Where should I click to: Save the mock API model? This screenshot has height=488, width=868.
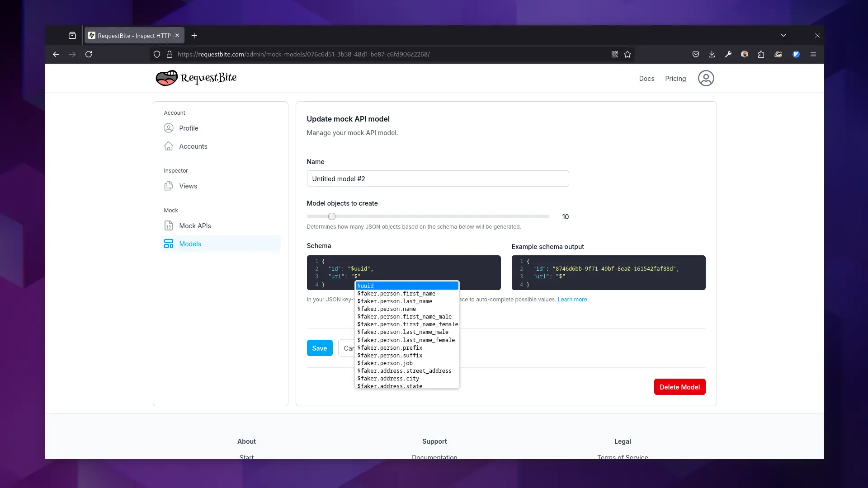coord(320,348)
